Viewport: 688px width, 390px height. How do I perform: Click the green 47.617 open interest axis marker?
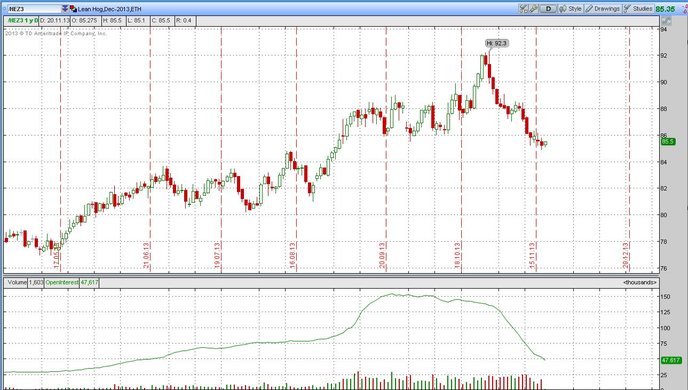671,360
